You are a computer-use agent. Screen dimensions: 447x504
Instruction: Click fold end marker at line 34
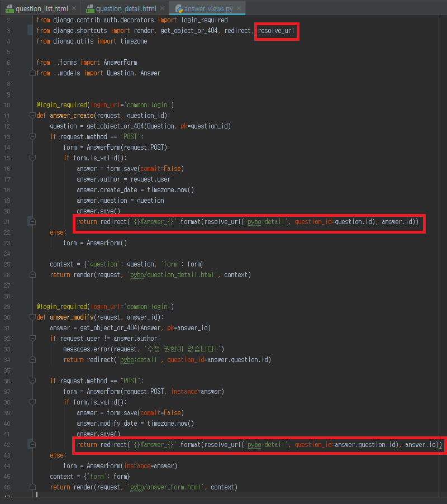(32, 360)
